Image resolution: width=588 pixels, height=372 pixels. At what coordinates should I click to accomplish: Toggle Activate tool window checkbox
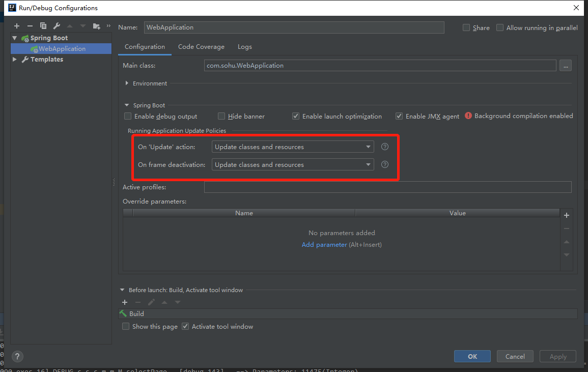185,326
